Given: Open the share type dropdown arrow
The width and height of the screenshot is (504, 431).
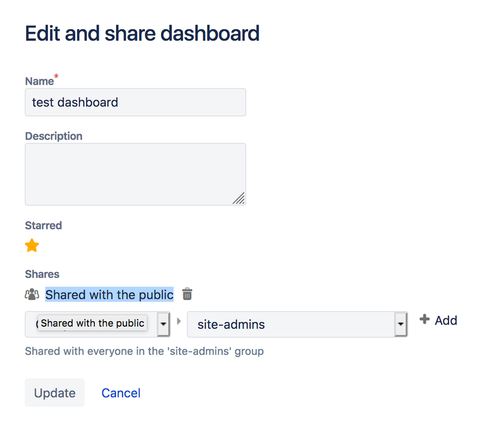Looking at the screenshot, I should coord(163,324).
